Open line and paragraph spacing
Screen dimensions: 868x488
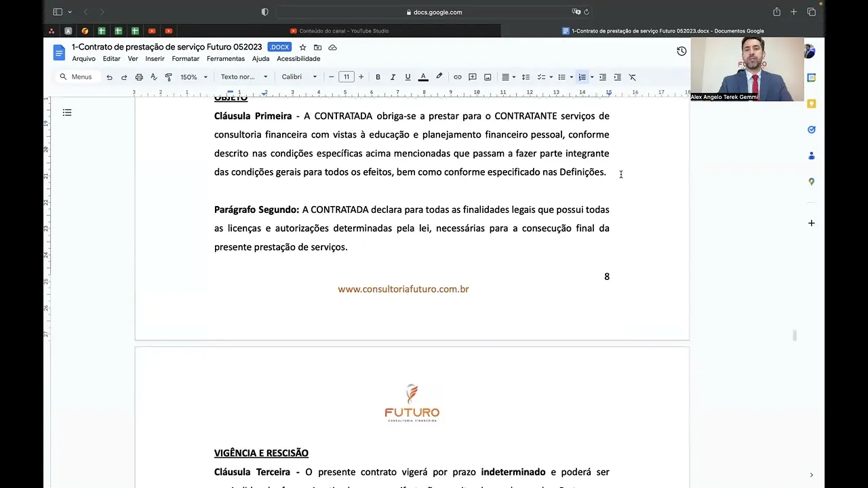pyautogui.click(x=526, y=77)
